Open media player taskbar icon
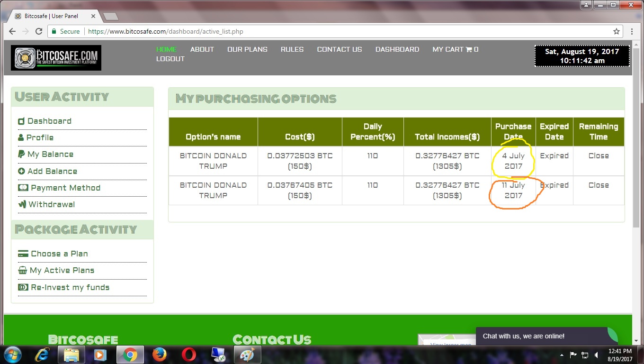Viewport: 644px width, 364px height. pos(100,355)
